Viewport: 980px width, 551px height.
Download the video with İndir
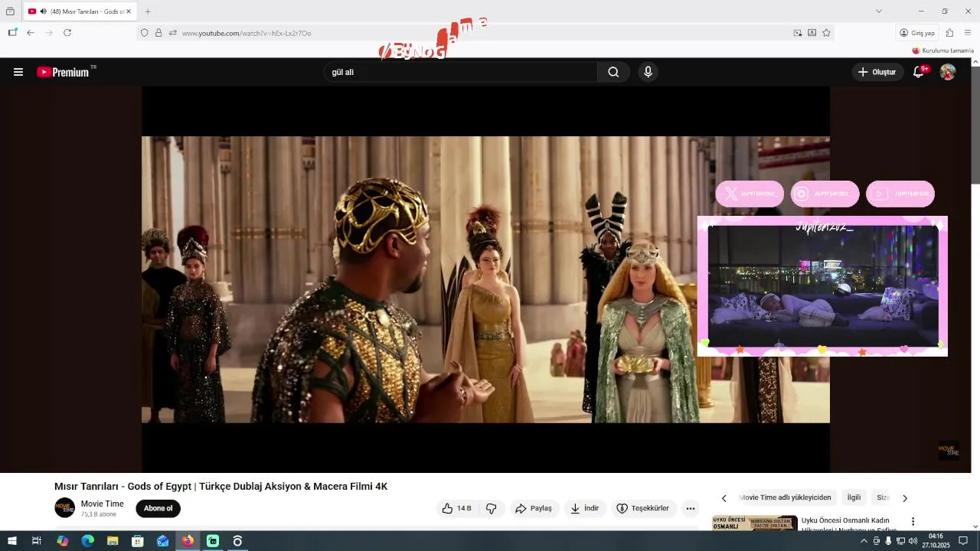tap(585, 508)
